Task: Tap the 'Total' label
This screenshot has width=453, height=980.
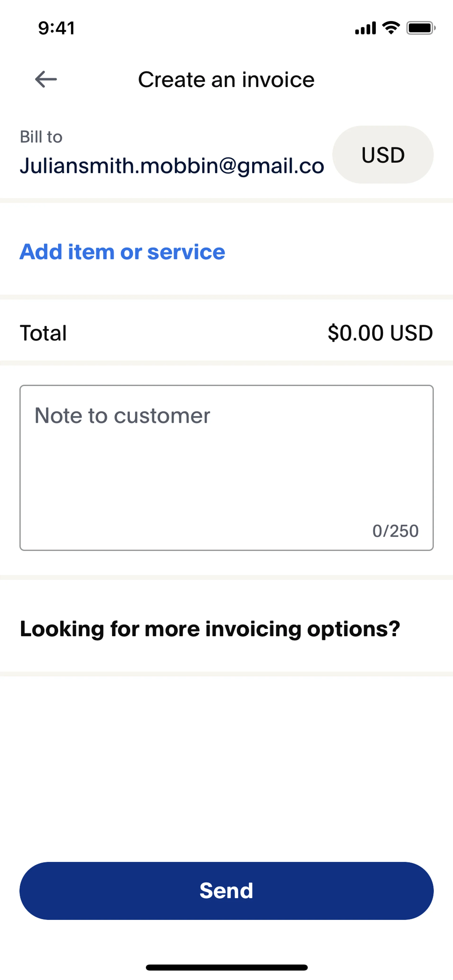Action: click(x=43, y=333)
